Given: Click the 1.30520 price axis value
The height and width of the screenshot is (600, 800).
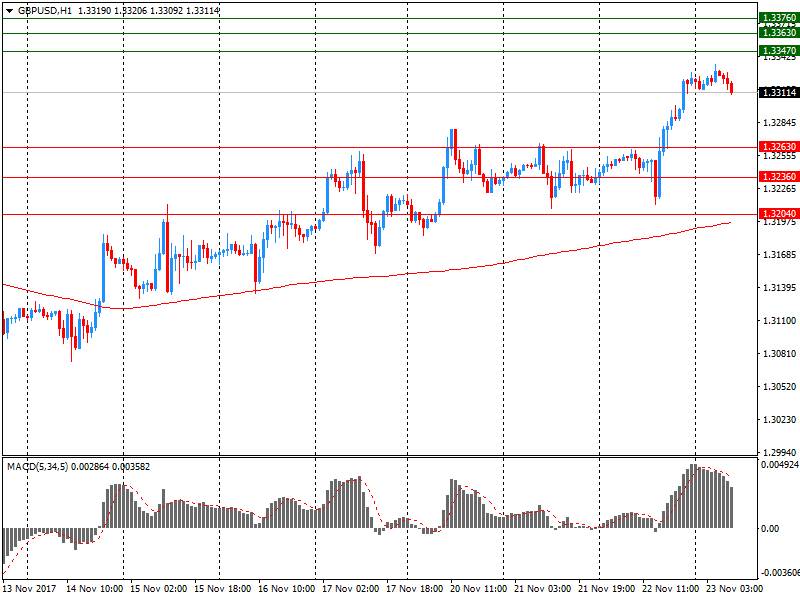Looking at the screenshot, I should [x=779, y=387].
